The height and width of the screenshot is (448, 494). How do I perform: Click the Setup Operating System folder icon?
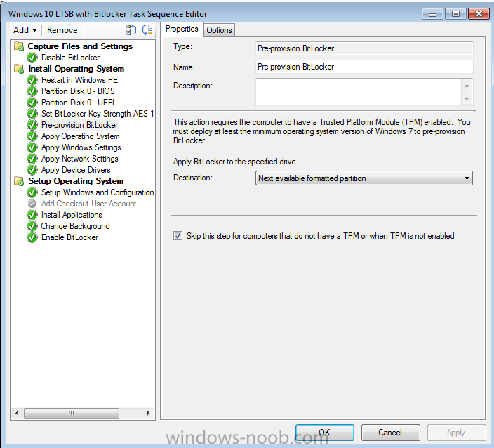pyautogui.click(x=19, y=181)
